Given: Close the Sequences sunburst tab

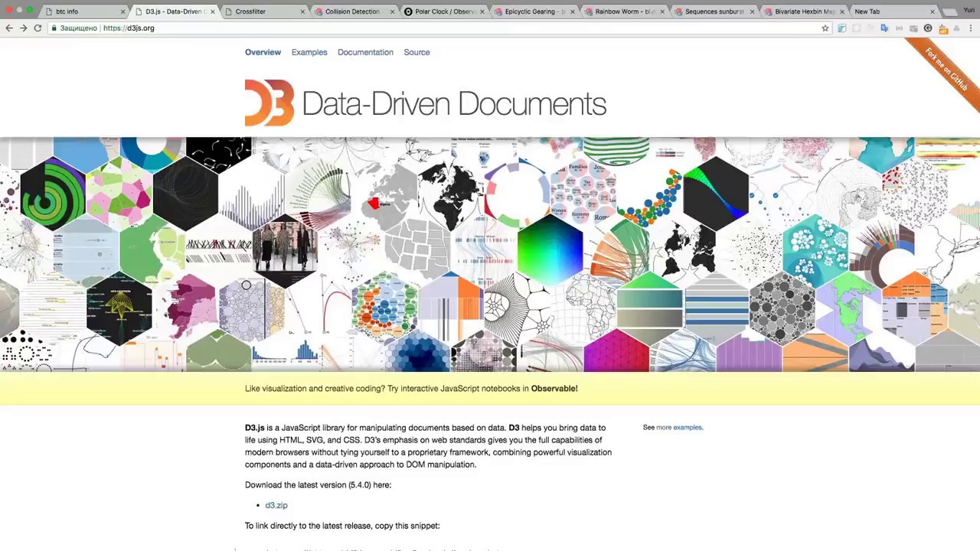Looking at the screenshot, I should click(x=752, y=12).
